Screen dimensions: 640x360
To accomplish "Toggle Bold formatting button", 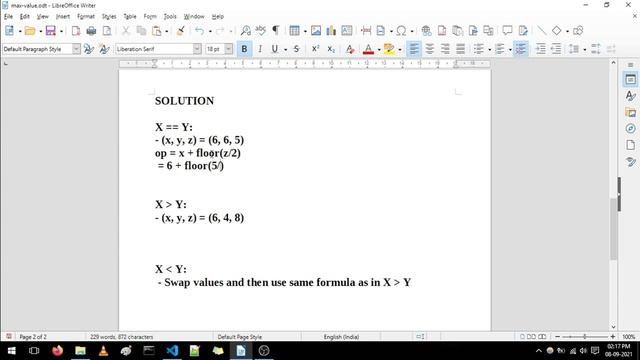I will pos(244,49).
